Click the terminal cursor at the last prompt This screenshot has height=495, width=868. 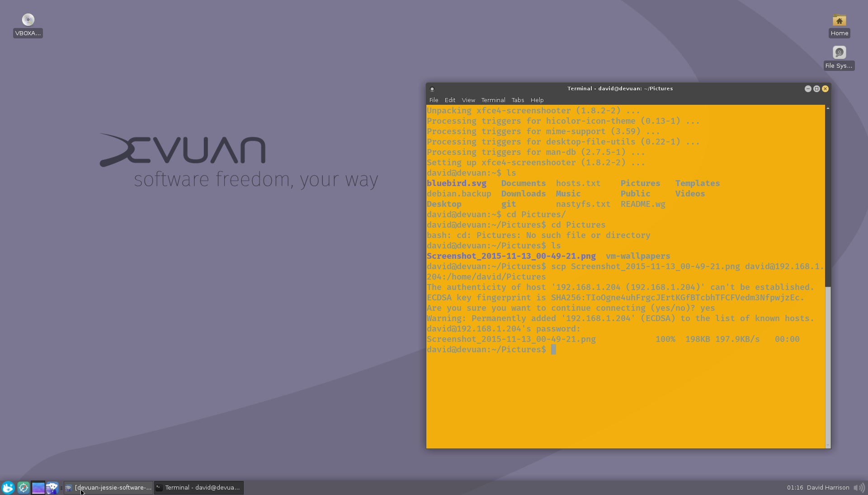pyautogui.click(x=553, y=350)
